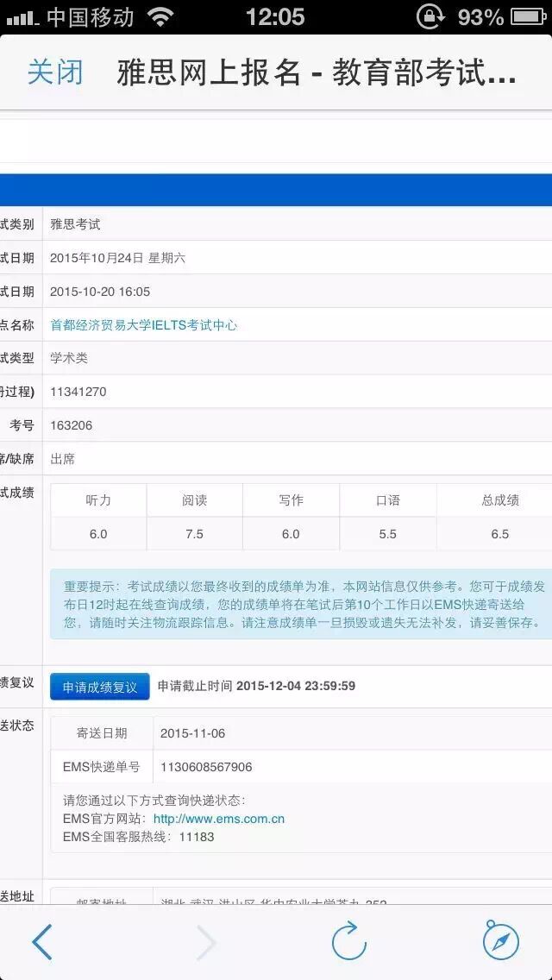
Task: Tap the deadline 2015-12-04 23:59:59
Action: click(x=296, y=686)
